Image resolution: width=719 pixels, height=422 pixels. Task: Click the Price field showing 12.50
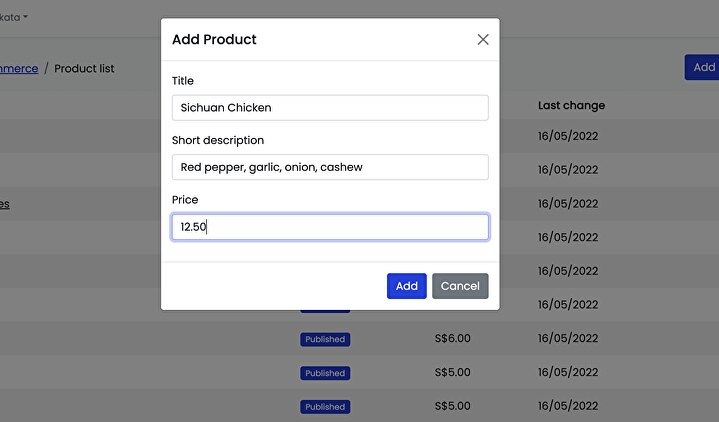tap(330, 227)
